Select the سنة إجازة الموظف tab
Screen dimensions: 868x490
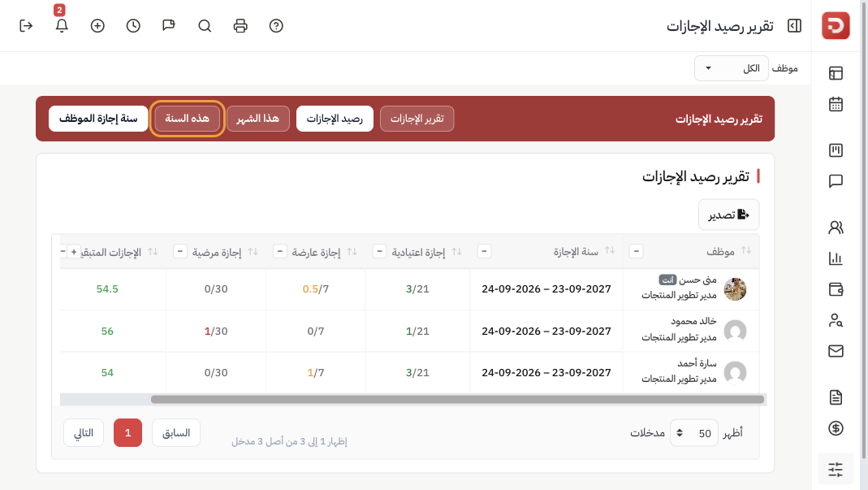tap(98, 119)
